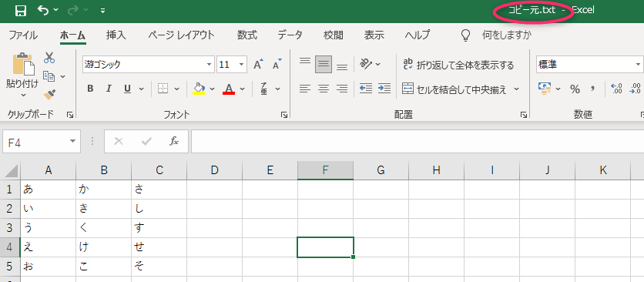Open the データ tab
The image size is (644, 282).
pyautogui.click(x=290, y=35)
